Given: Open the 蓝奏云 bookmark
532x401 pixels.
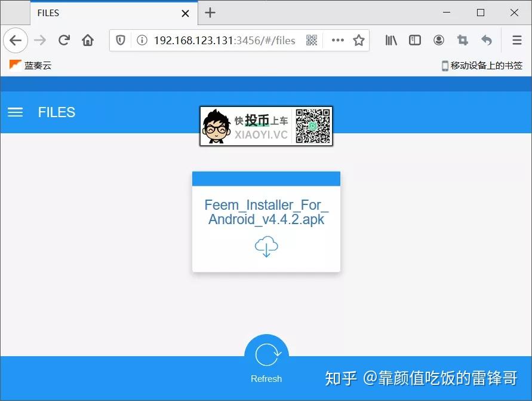Looking at the screenshot, I should 30,65.
